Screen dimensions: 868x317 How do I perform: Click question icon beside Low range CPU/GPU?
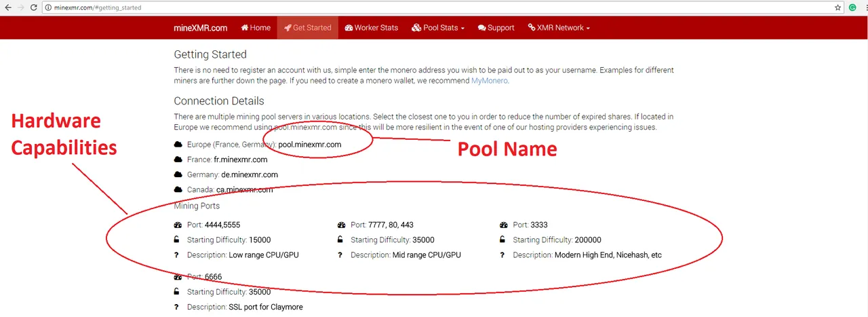point(176,255)
